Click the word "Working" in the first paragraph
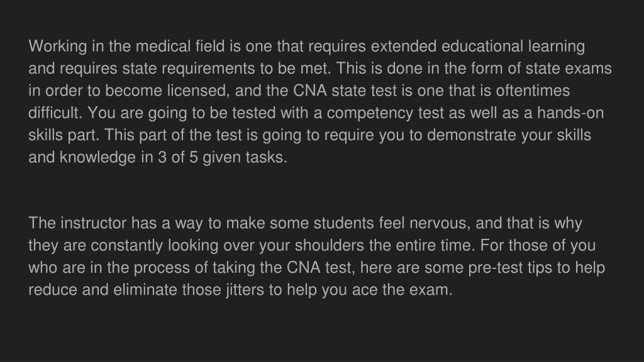The width and height of the screenshot is (644, 362). (57, 47)
